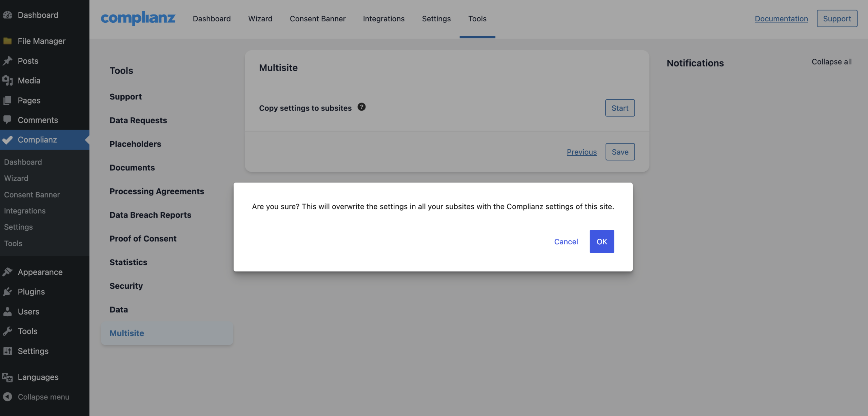Click the Collapse menu arrow icon
868x416 pixels.
point(7,397)
